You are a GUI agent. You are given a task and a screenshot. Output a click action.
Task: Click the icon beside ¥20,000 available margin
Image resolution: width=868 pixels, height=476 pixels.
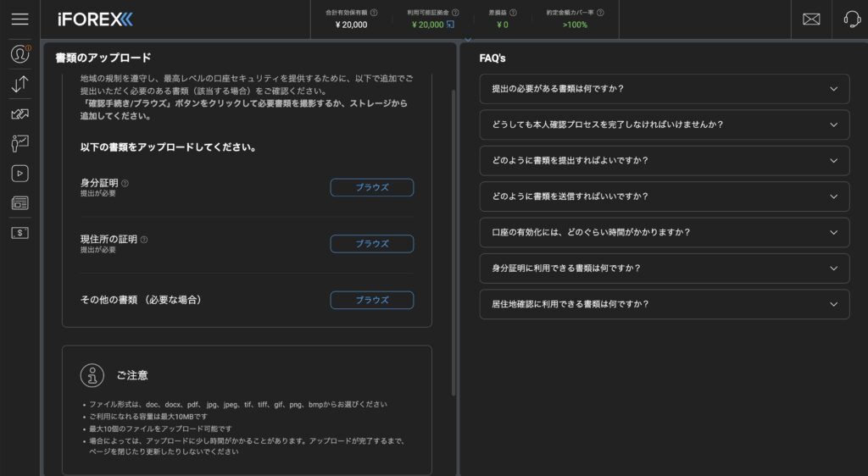(451, 25)
